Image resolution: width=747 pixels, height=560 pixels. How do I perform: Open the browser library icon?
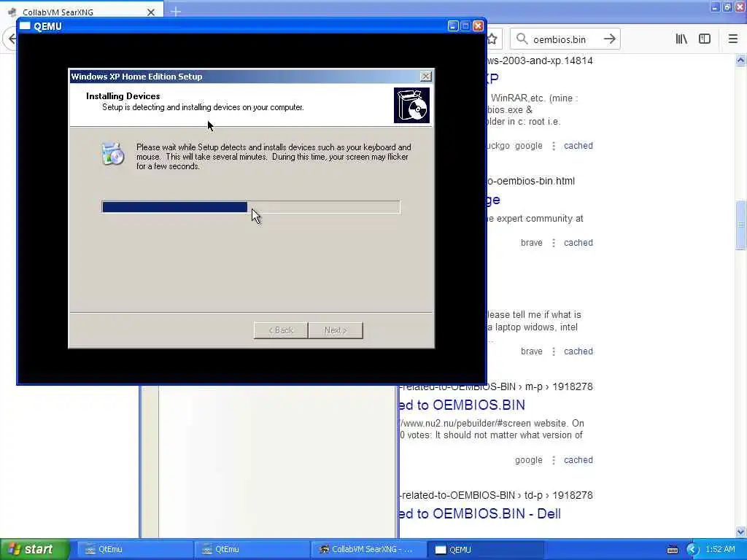(x=681, y=39)
